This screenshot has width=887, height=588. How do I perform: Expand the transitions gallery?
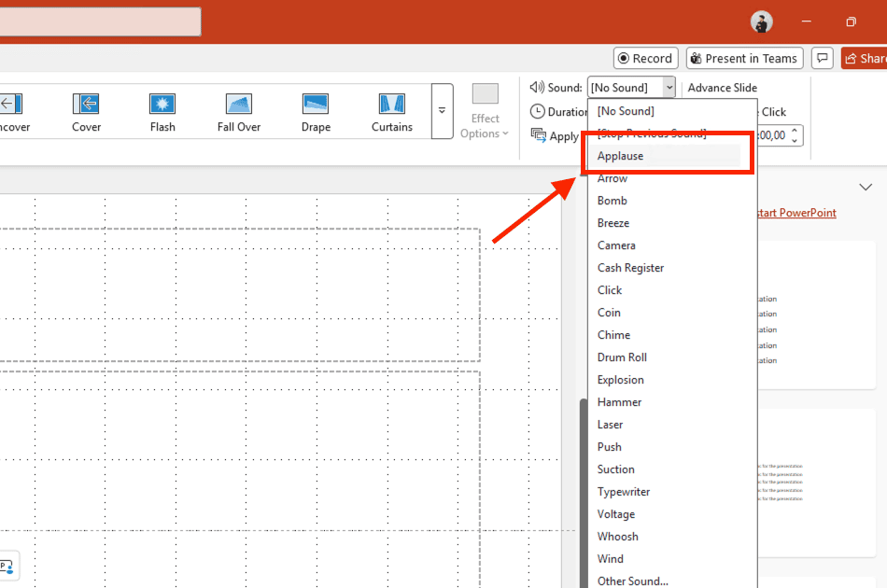coord(442,111)
